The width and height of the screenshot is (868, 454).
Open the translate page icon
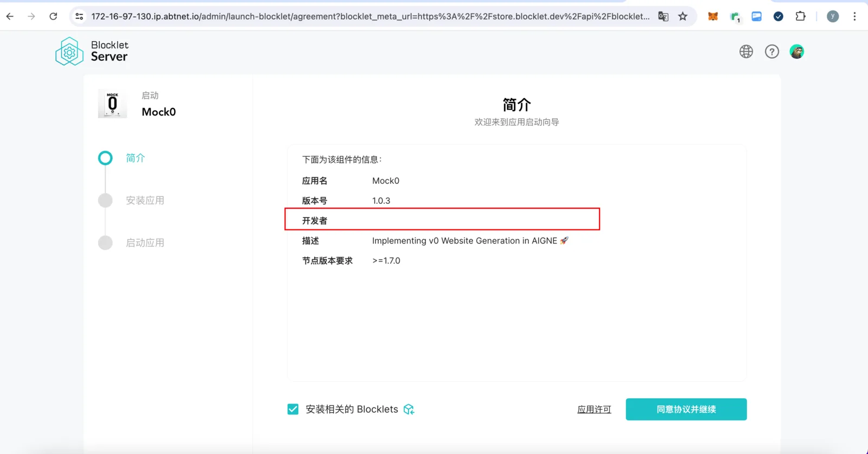click(x=663, y=16)
